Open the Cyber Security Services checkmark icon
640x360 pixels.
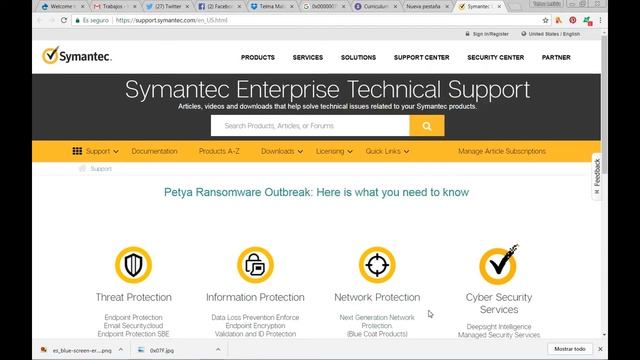point(499,265)
